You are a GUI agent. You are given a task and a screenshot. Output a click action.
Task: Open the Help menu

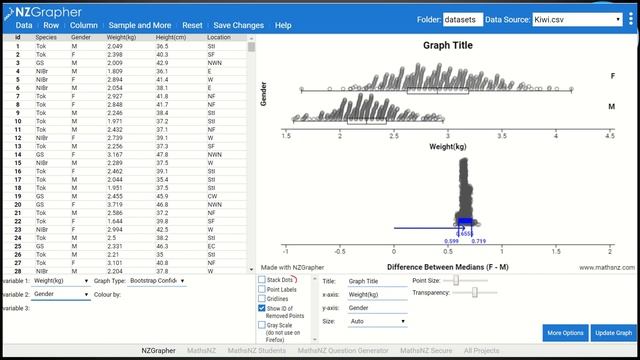283,25
